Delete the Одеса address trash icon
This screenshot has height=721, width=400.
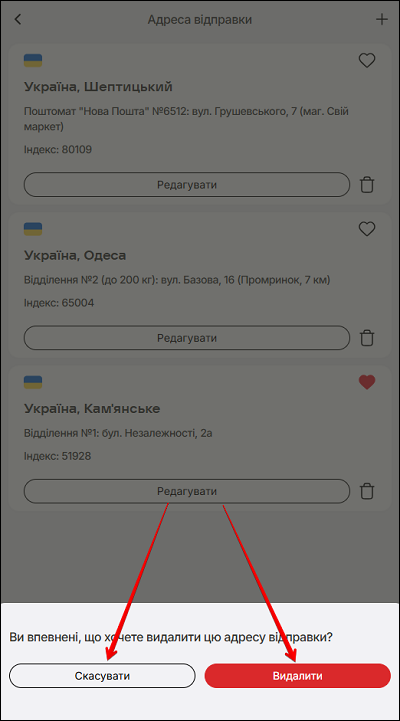tap(367, 338)
